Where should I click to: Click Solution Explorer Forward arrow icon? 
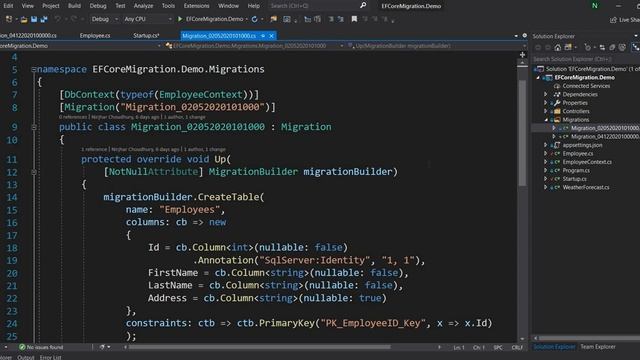tap(548, 48)
